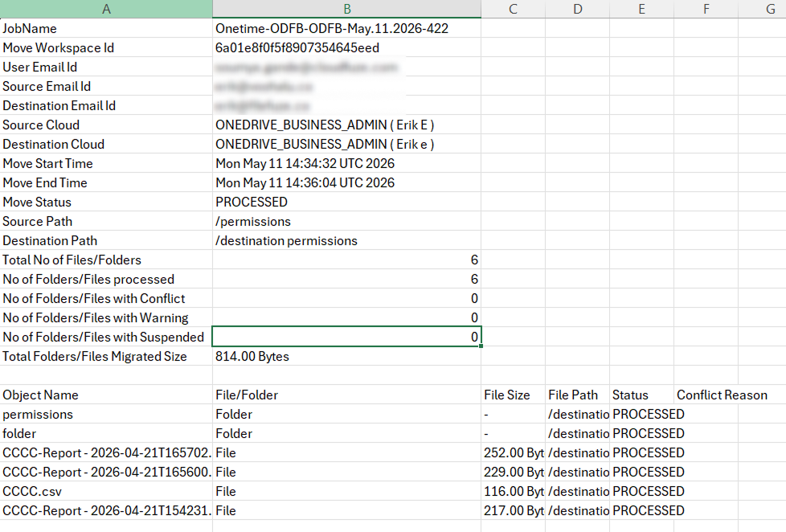
Task: Click the Object Name header cell
Action: click(x=106, y=395)
